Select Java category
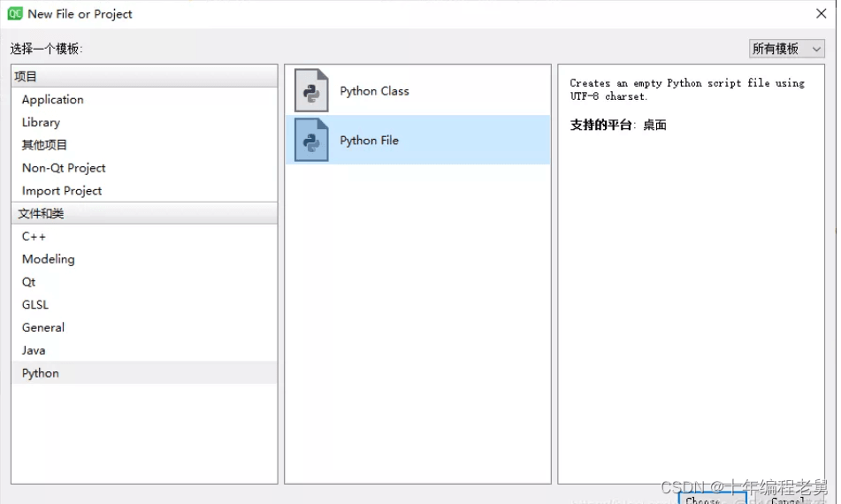This screenshot has width=841, height=504. coord(144,351)
